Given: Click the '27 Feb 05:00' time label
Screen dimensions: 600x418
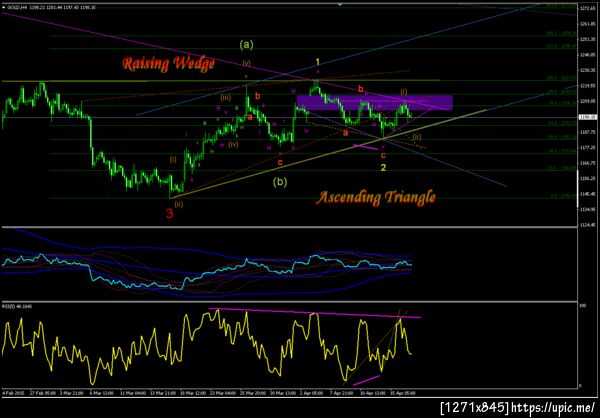Looking at the screenshot, I should point(45,393).
